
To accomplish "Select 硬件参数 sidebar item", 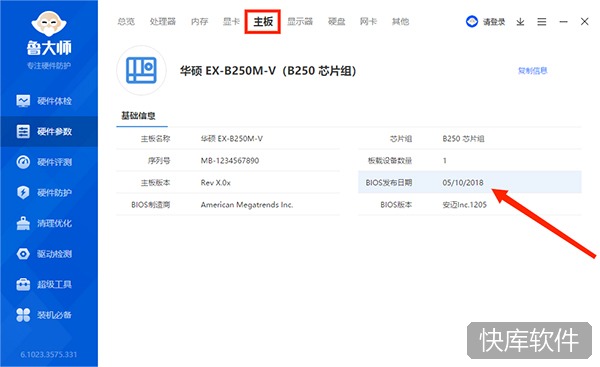I will pos(49,132).
